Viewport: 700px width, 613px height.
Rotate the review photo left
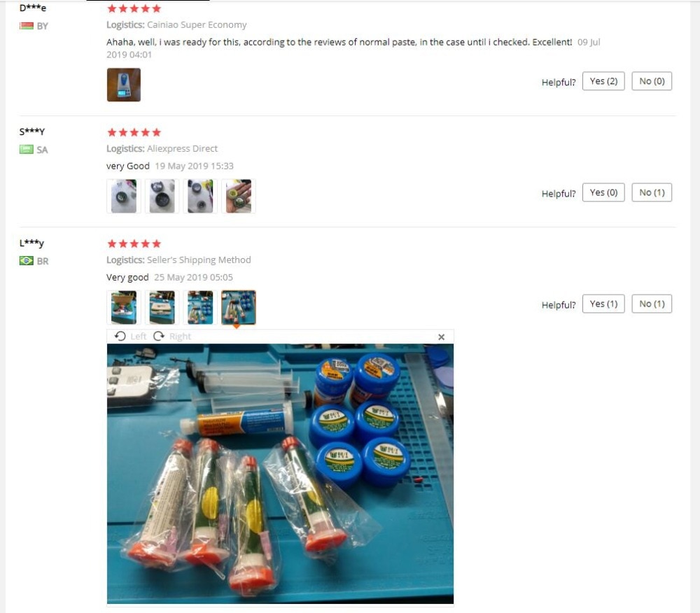click(130, 337)
